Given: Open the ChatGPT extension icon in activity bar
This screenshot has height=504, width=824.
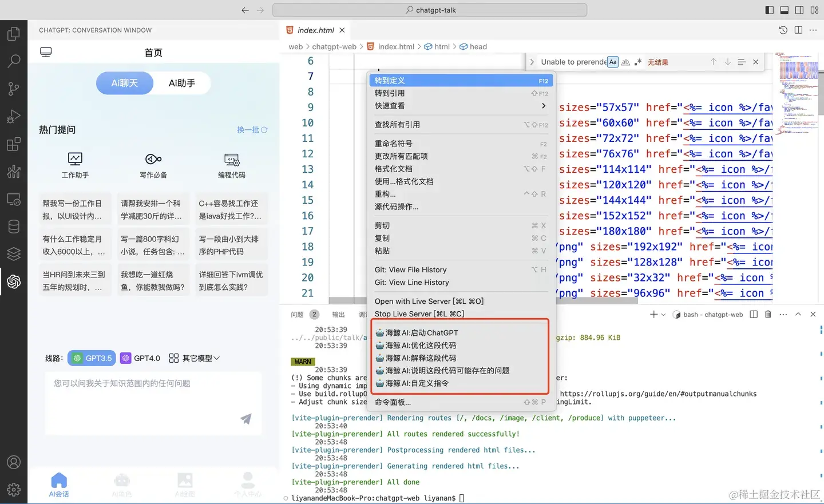Looking at the screenshot, I should (x=14, y=281).
